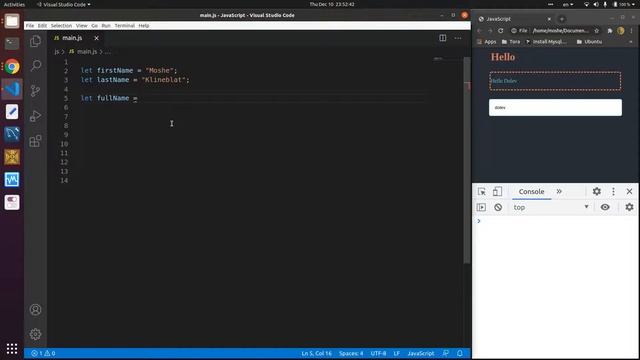Switch to the Console tab in DevTools

[531, 191]
